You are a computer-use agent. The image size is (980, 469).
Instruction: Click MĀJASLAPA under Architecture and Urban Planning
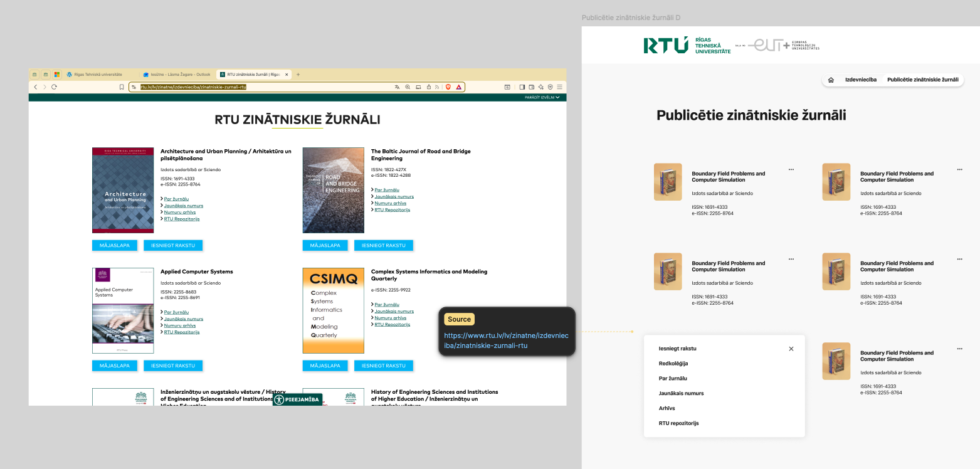click(x=115, y=245)
